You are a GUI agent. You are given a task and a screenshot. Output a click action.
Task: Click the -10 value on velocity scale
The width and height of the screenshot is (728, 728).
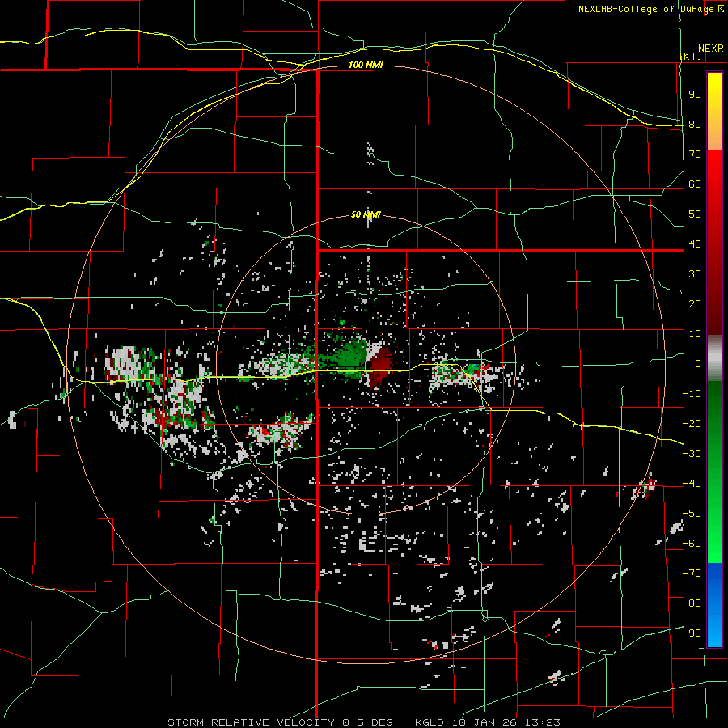(x=692, y=394)
